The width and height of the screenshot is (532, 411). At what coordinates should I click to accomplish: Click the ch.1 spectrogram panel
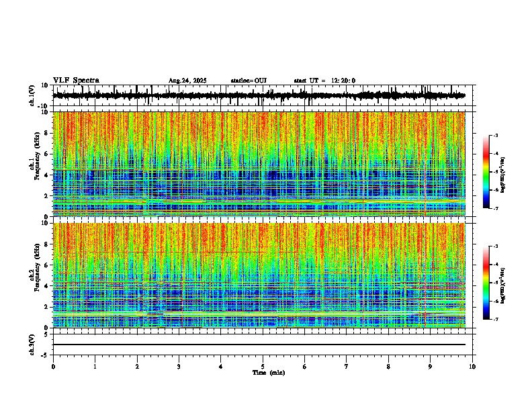(x=259, y=164)
